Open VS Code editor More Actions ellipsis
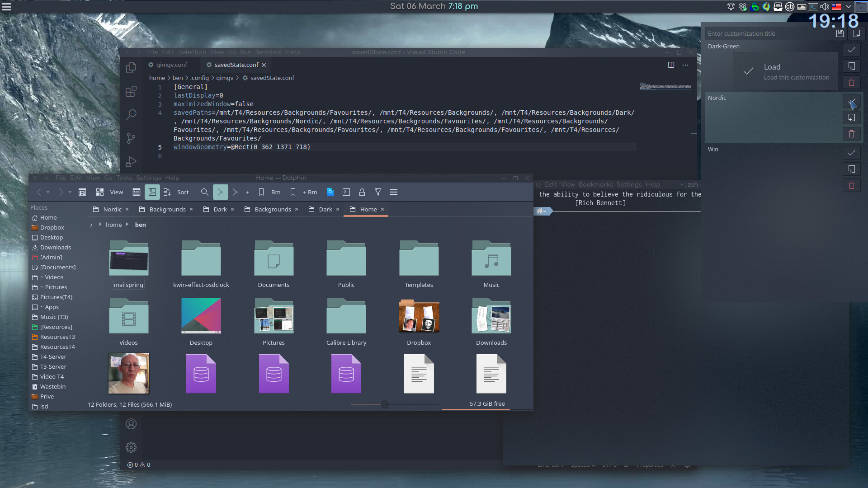 685,65
